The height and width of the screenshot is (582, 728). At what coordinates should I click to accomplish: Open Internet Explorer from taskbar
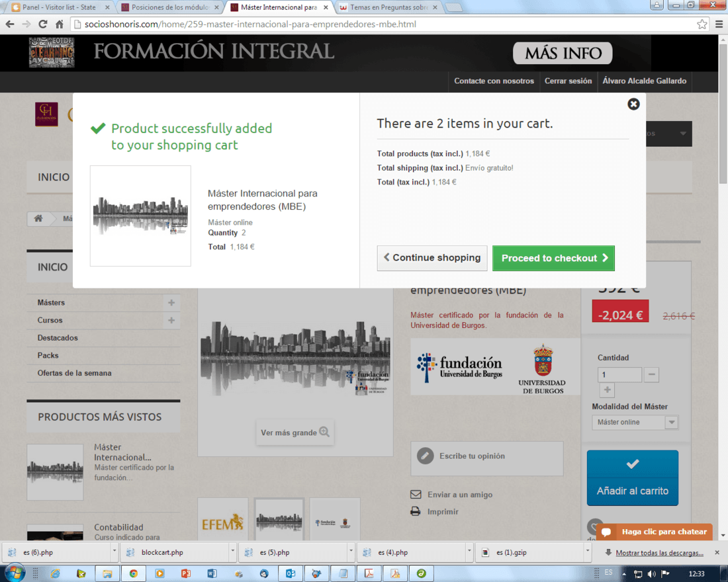[x=55, y=573]
